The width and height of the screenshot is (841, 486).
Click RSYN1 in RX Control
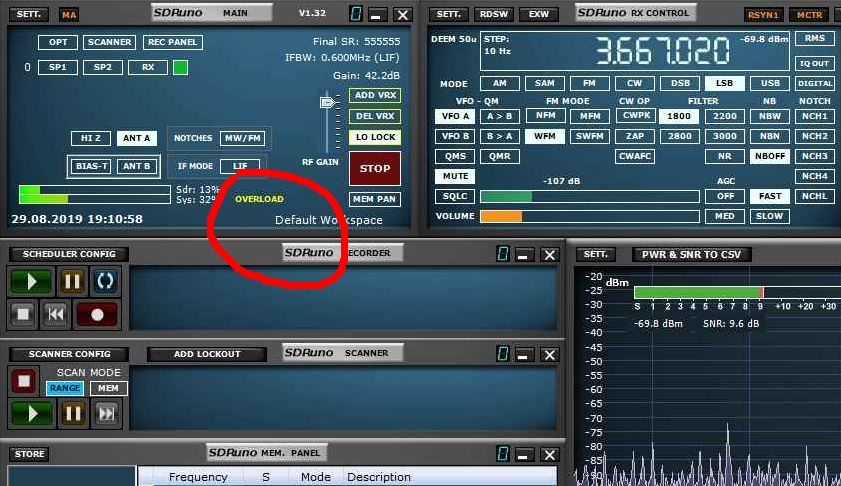pyautogui.click(x=763, y=15)
